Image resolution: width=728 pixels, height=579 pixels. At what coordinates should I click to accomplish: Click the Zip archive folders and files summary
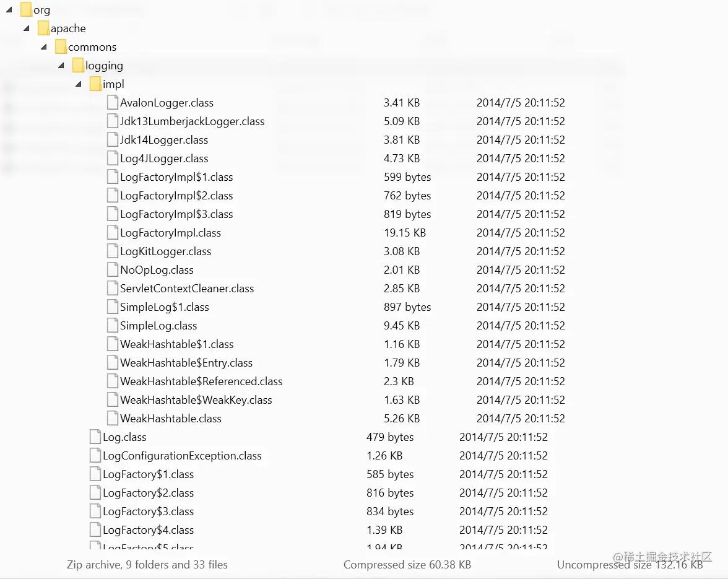pyautogui.click(x=147, y=565)
